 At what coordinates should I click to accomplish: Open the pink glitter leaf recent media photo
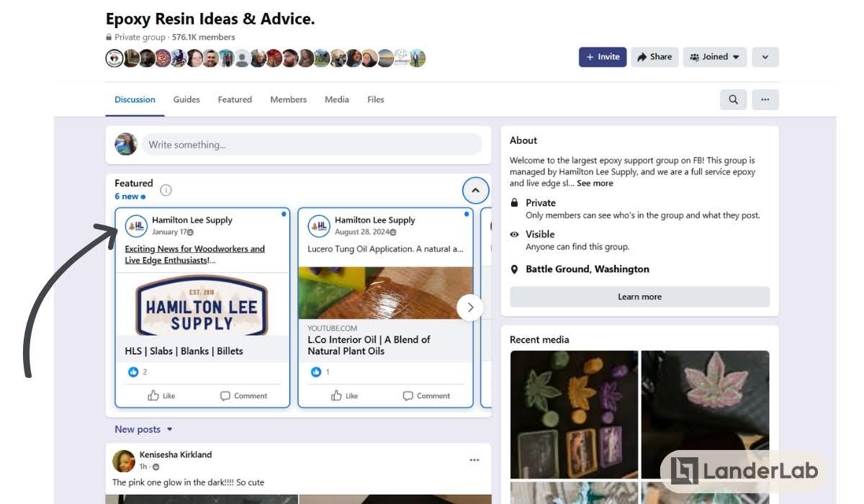click(705, 415)
